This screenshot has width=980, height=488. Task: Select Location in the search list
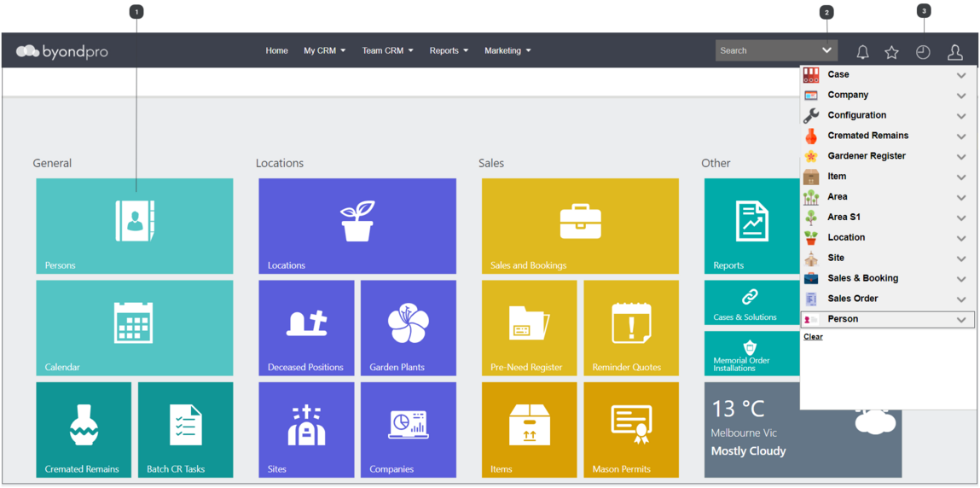pos(888,237)
